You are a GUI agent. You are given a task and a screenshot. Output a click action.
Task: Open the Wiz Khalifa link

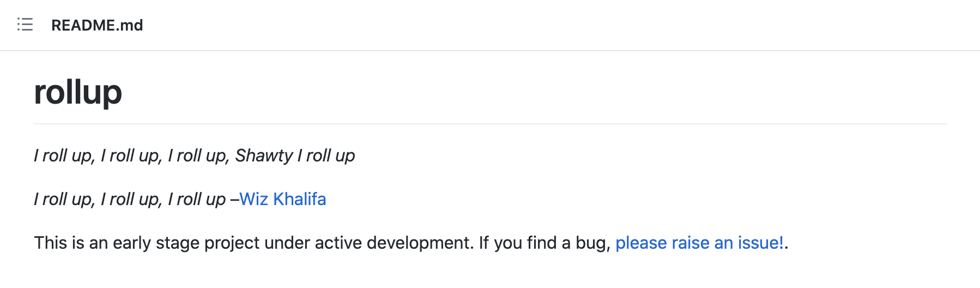[x=282, y=199]
